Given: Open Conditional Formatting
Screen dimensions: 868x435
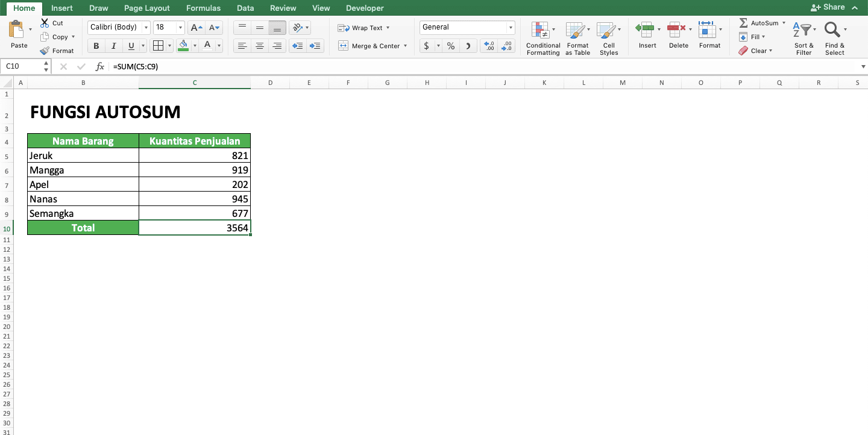Looking at the screenshot, I should click(542, 39).
